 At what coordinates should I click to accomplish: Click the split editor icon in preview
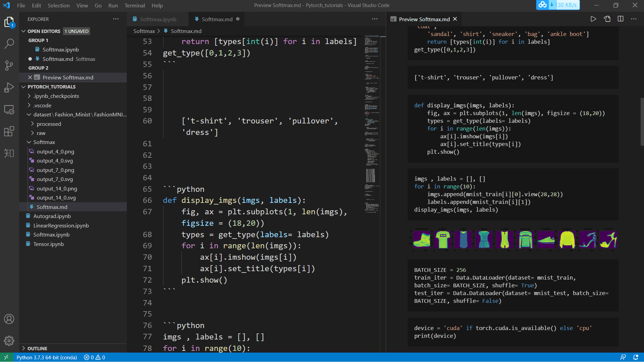pyautogui.click(x=620, y=19)
